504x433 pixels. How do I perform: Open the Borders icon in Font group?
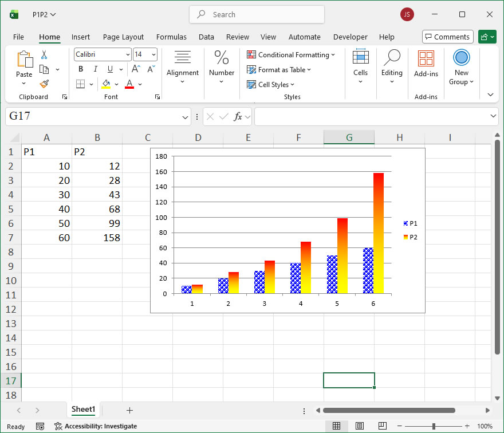(x=80, y=84)
